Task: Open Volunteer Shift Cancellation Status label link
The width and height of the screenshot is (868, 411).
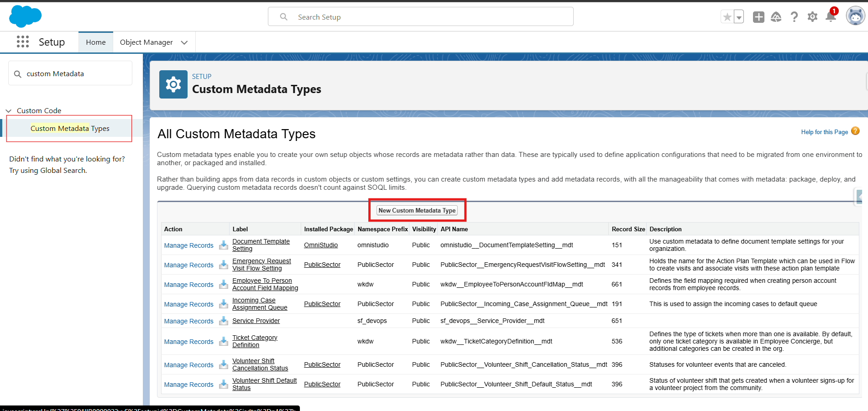Action: pyautogui.click(x=260, y=364)
